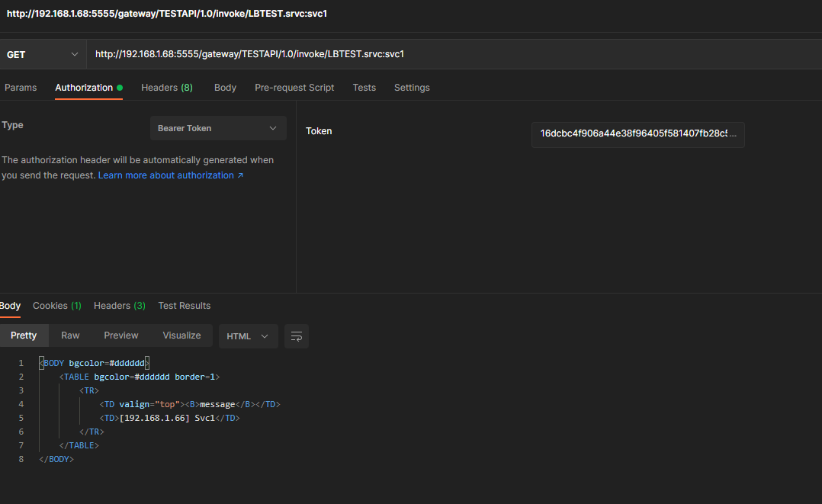822x504 pixels.
Task: View the response Cookies (1) tab
Action: pos(57,306)
